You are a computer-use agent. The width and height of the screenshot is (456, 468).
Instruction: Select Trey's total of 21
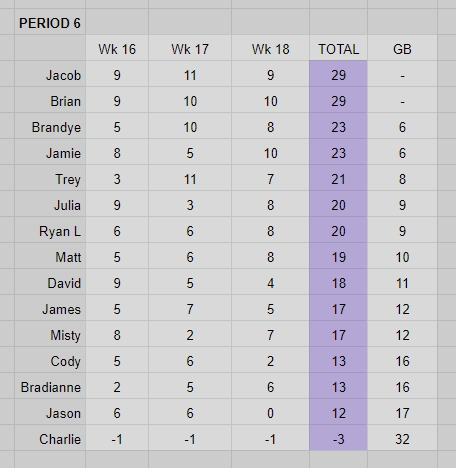pos(338,178)
